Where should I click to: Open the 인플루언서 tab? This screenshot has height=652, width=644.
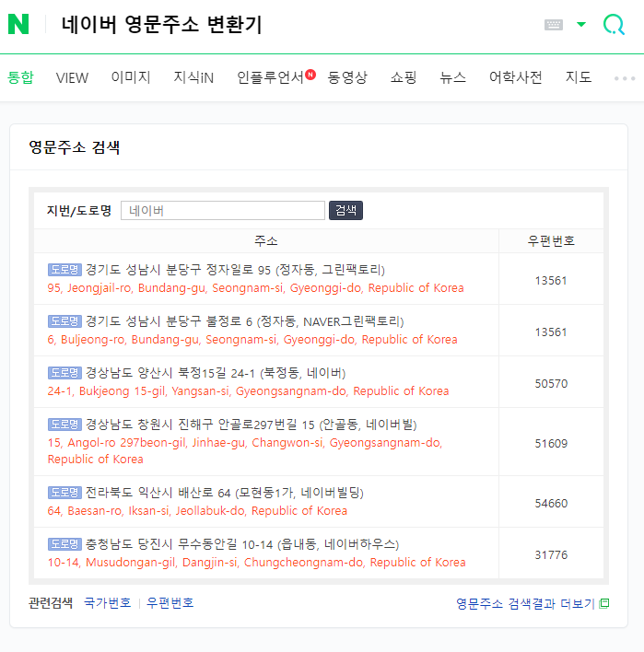point(270,77)
